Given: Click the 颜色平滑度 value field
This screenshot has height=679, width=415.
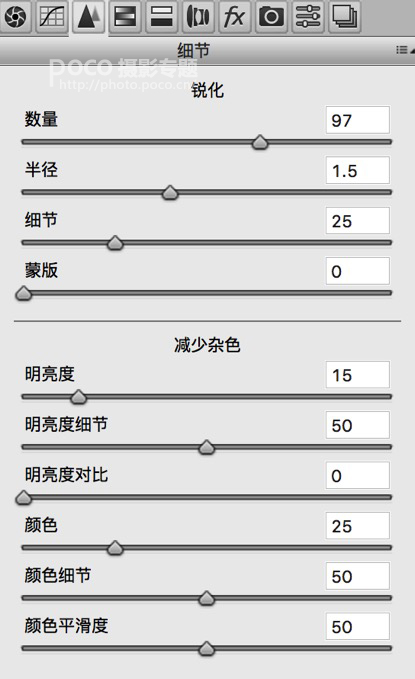Looking at the screenshot, I should [358, 626].
